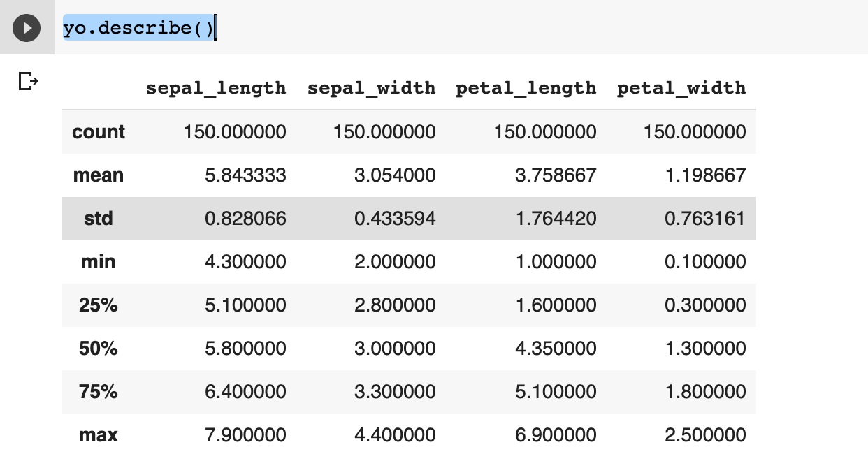Click the 75% value 6.400000
This screenshot has width=868, height=468.
pyautogui.click(x=245, y=392)
